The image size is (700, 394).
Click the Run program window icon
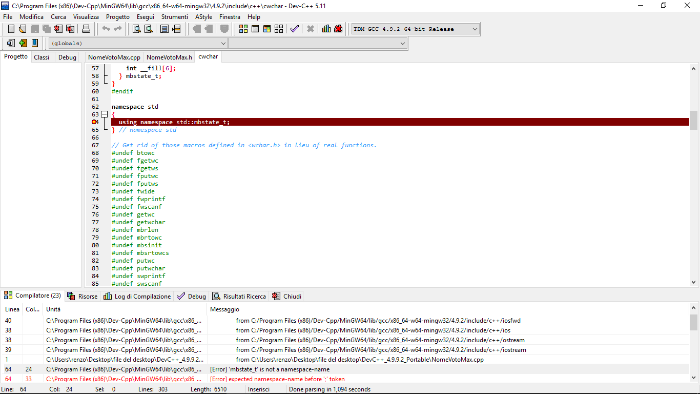(x=255, y=29)
